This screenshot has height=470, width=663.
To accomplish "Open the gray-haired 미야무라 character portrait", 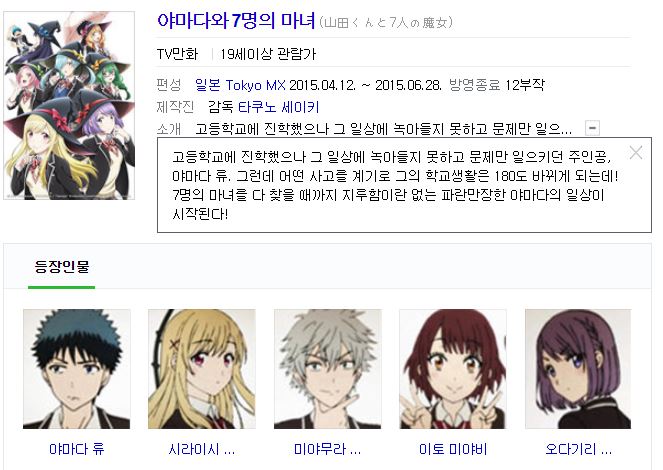I will pos(328,369).
